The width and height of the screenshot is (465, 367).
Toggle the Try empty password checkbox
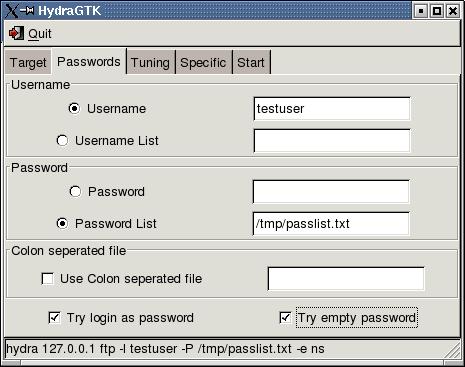coord(285,318)
